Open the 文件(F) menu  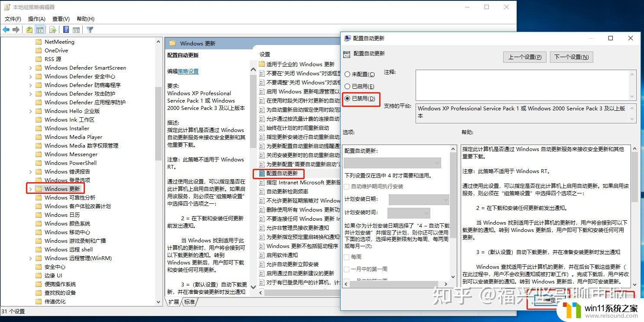click(13, 19)
